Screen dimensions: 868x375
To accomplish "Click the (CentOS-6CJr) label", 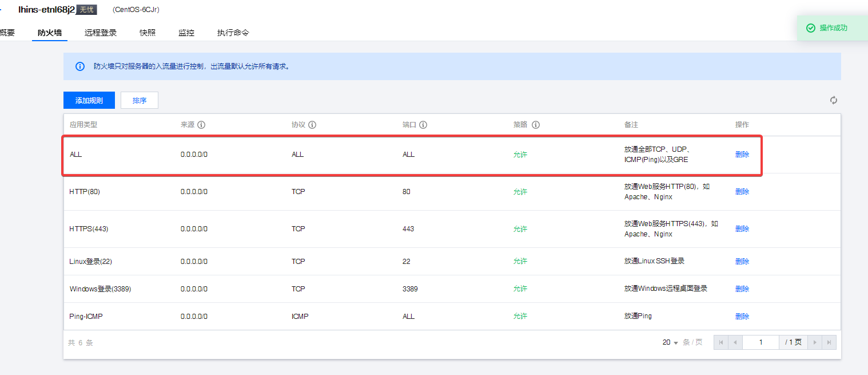I will (137, 10).
